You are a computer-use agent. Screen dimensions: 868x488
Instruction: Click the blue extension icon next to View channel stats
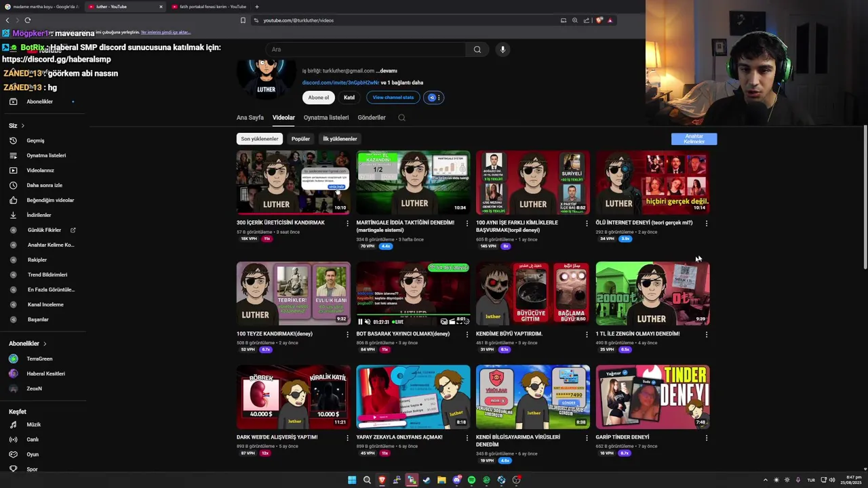431,98
